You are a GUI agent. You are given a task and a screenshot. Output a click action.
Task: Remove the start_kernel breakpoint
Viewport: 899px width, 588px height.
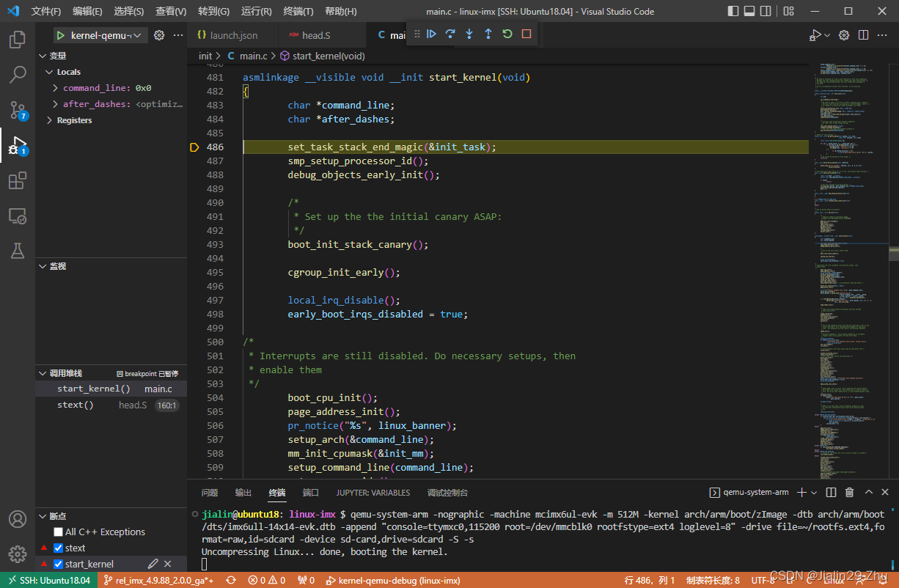point(168,564)
